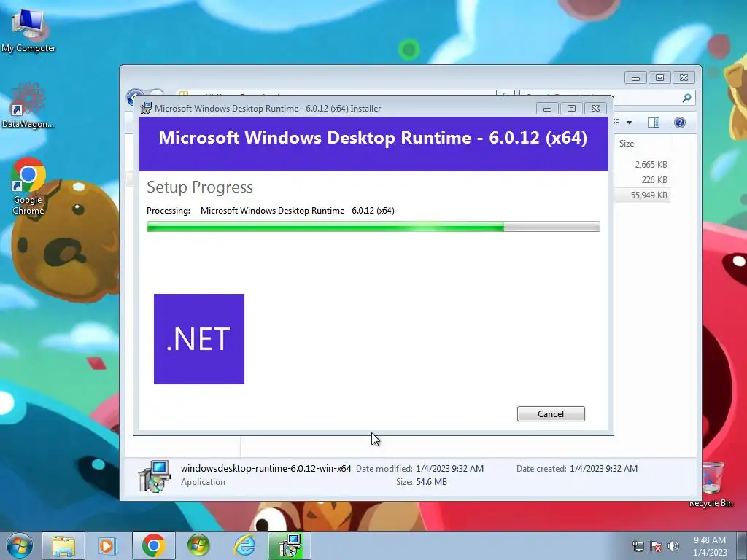This screenshot has width=747, height=560.
Task: Click the Size 54.6 MB value
Action: point(432,482)
